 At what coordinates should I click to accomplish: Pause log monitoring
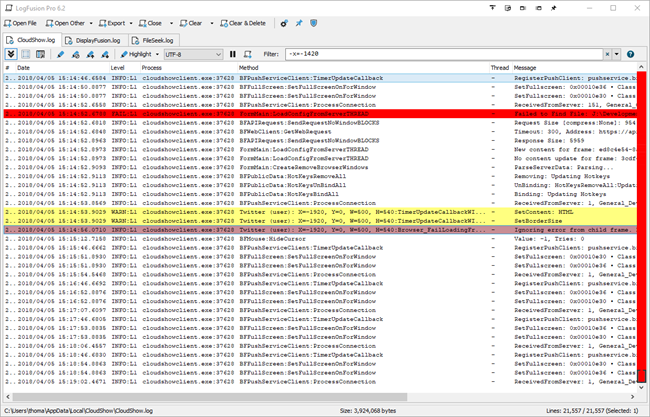coord(233,54)
